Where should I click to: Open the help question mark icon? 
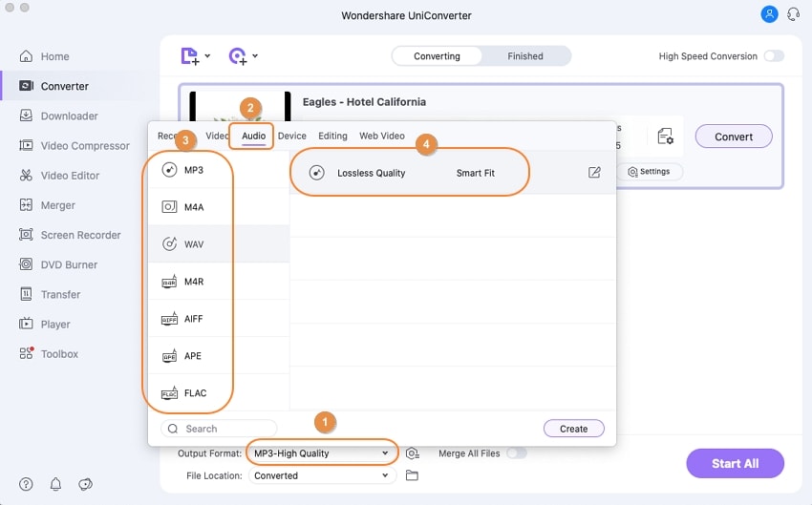[26, 484]
